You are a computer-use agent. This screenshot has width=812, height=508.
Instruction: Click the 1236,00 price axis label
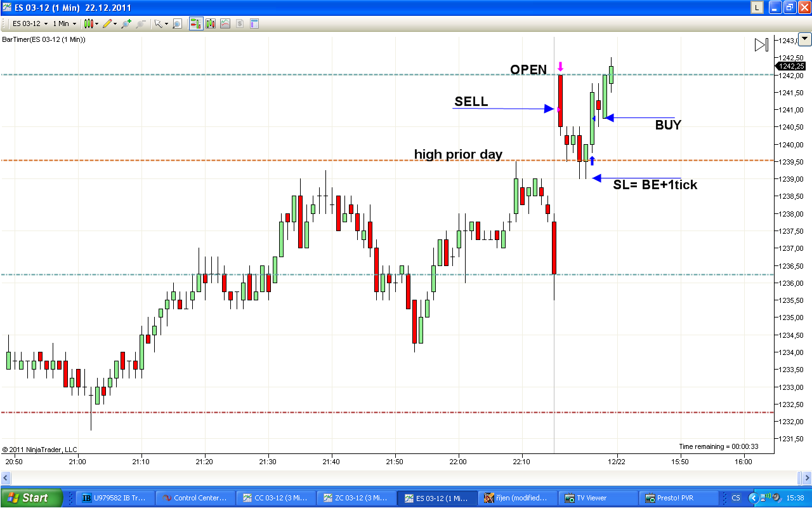[792, 283]
